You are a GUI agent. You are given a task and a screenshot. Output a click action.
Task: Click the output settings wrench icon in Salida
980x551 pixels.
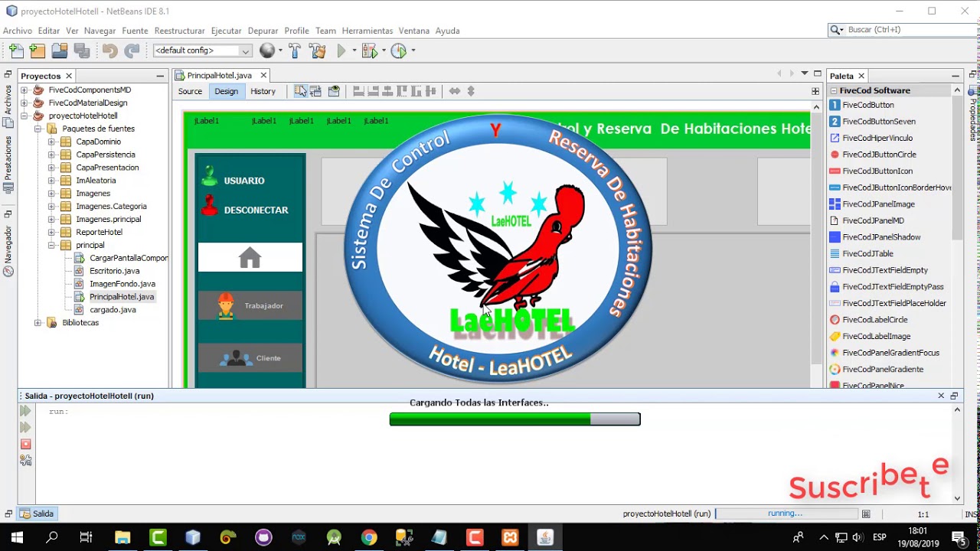tap(26, 460)
